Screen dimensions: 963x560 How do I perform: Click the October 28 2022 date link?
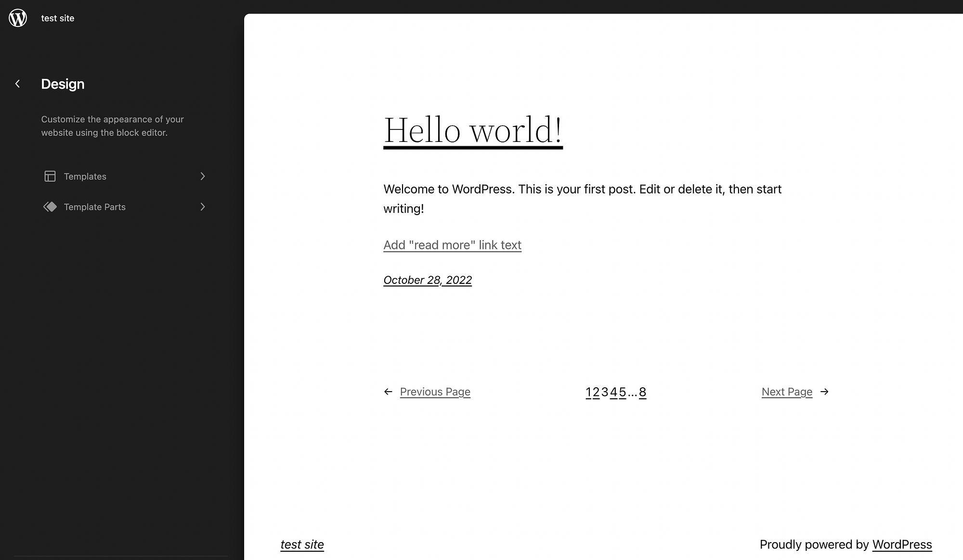click(x=428, y=280)
